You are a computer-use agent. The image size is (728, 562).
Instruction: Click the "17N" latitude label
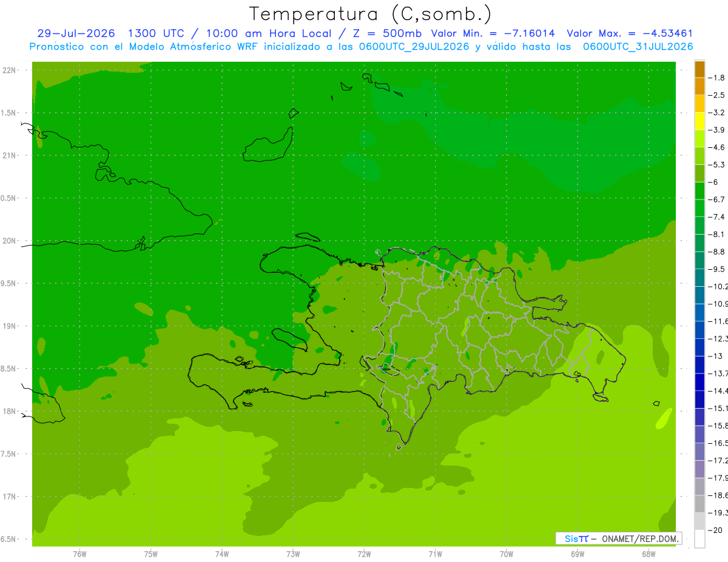click(10, 497)
